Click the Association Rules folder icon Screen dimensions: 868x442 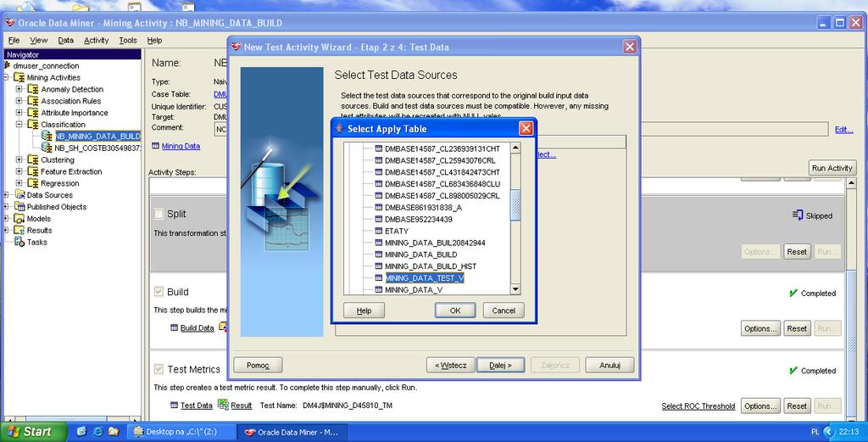pyautogui.click(x=33, y=101)
